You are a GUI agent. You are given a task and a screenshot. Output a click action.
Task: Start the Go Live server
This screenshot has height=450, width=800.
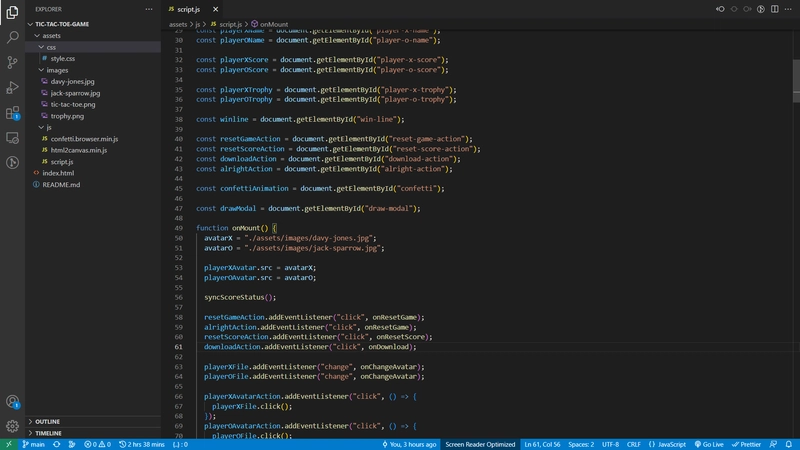(709, 444)
